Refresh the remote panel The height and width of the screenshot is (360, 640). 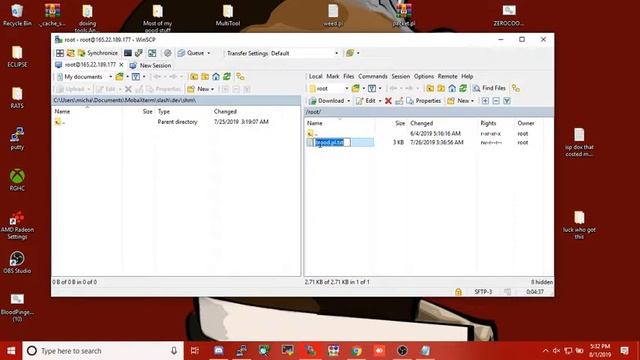pos(463,88)
